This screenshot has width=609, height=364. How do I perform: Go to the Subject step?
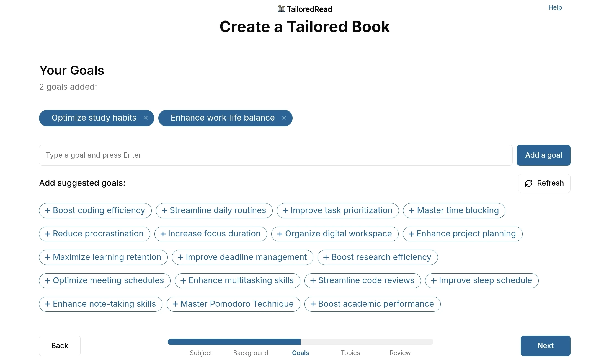tap(201, 353)
